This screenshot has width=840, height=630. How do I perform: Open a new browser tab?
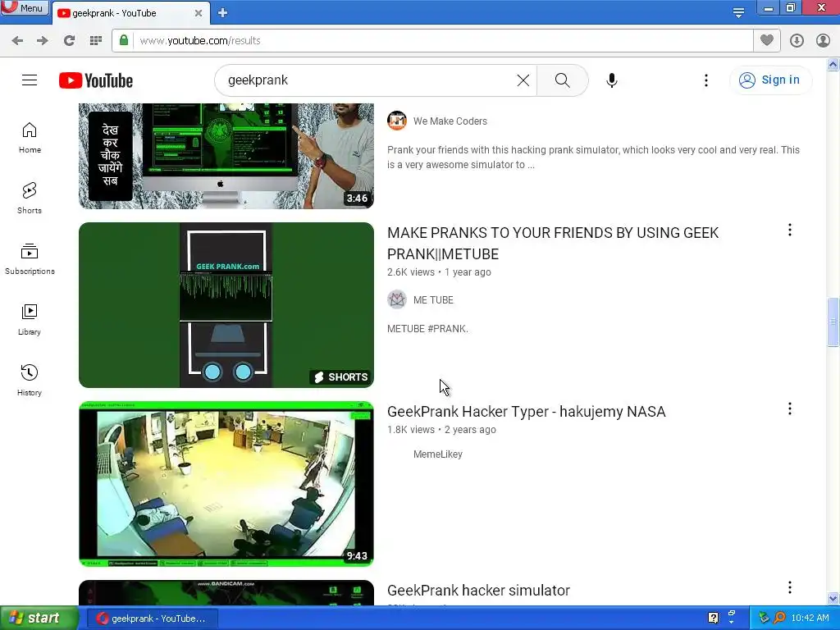coord(223,13)
